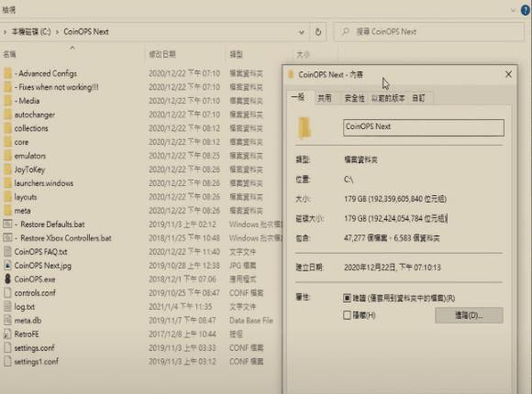Open the 檢視 ribbon tab
This screenshot has height=394, width=532.
tap(9, 10)
